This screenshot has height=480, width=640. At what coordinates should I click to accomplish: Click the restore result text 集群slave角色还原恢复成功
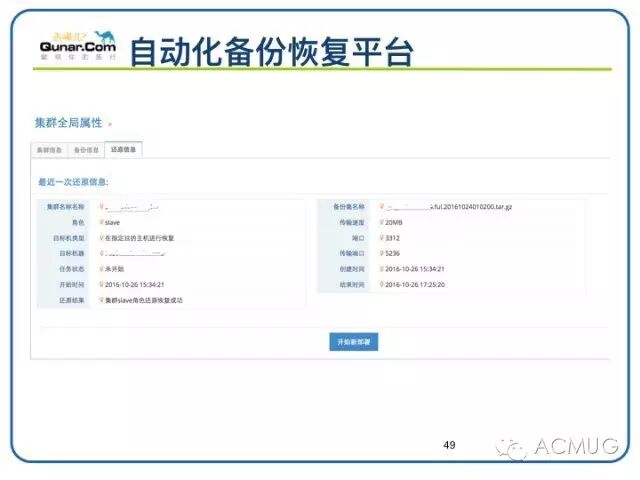144,300
